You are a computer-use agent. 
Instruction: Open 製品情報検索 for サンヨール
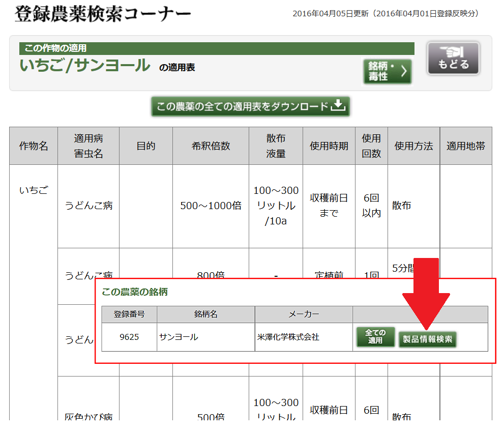tap(427, 339)
